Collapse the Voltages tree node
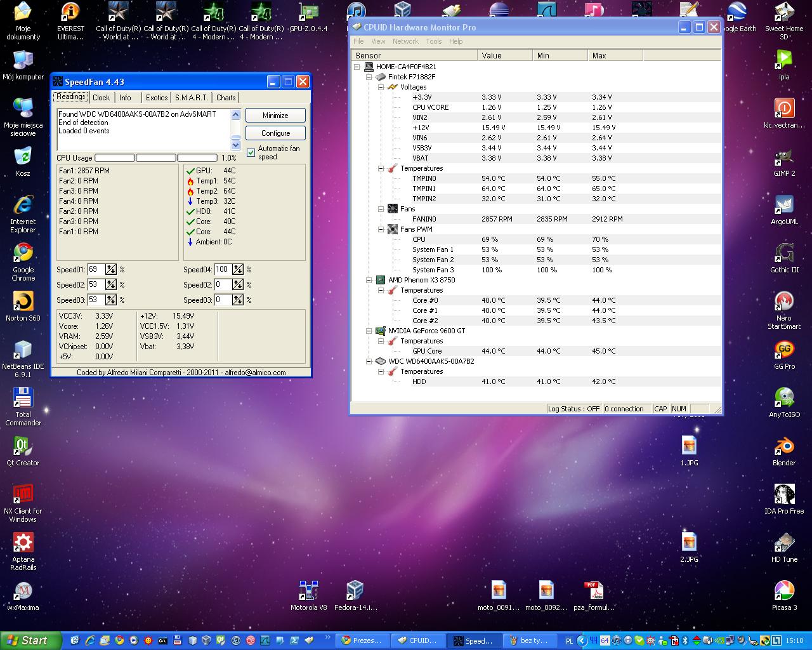The width and height of the screenshot is (812, 650). tap(381, 87)
